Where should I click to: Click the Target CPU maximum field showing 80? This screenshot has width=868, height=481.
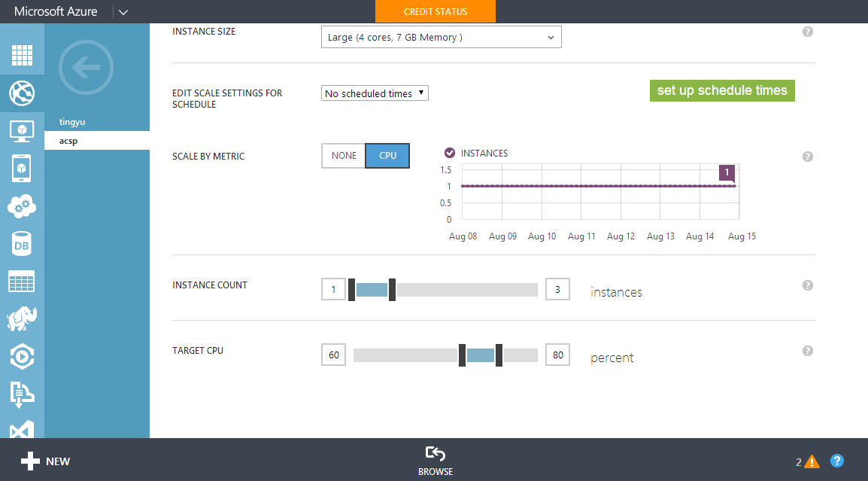557,355
